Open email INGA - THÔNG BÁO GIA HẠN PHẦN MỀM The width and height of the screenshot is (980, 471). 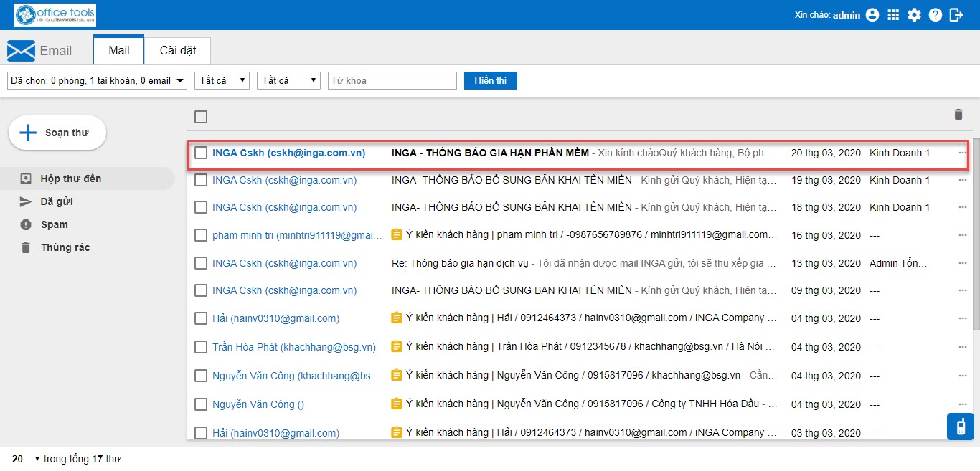pos(490,153)
